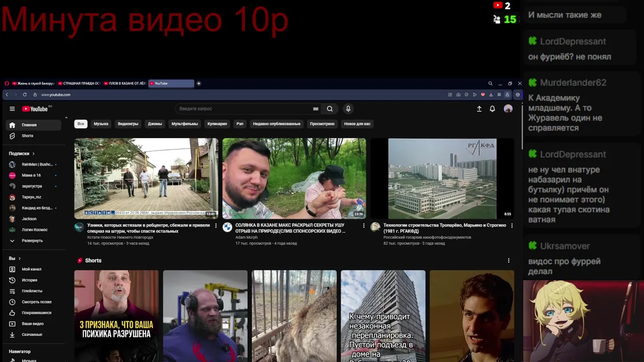Open options for the Технологии строительства video
The height and width of the screenshot is (362, 644).
[512, 226]
